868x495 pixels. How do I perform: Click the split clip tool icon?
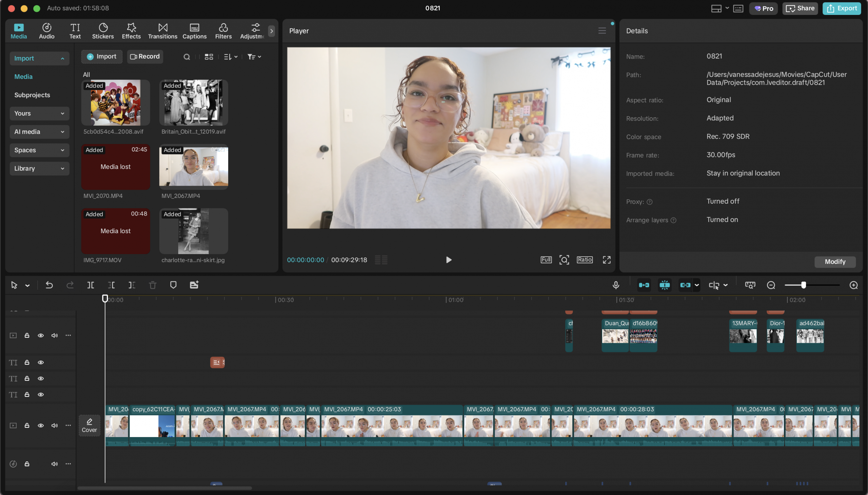pos(91,285)
